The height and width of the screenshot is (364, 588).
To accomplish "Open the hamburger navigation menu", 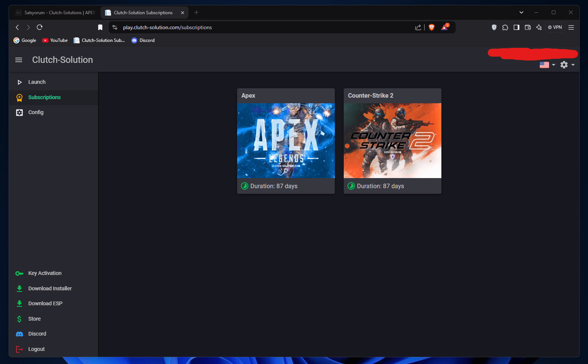I will 19,60.
